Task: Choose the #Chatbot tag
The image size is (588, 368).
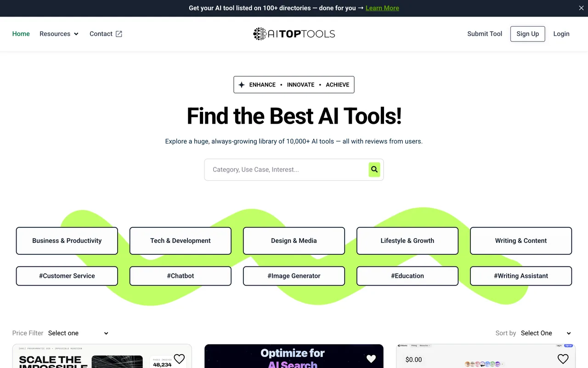Action: (x=181, y=276)
